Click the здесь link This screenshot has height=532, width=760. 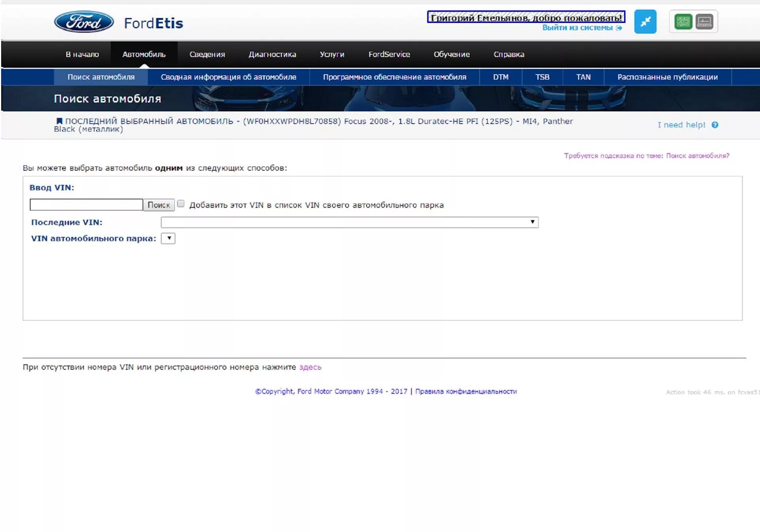(x=310, y=367)
